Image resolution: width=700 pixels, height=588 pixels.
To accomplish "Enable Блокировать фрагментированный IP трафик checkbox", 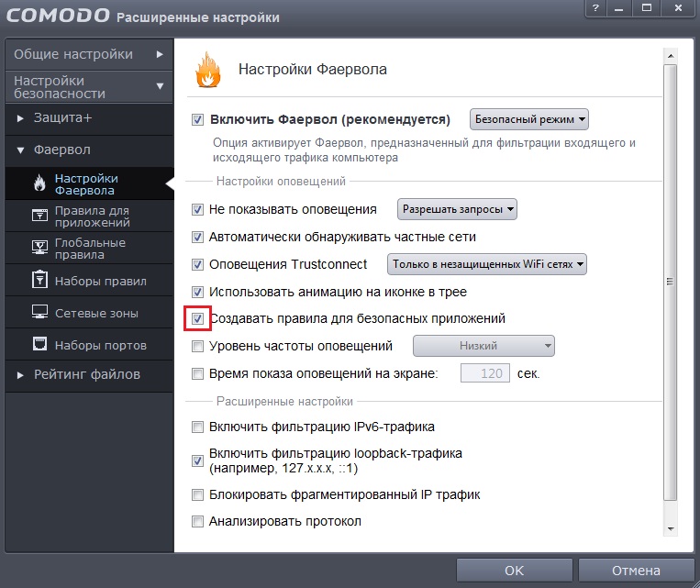I will pyautogui.click(x=197, y=494).
